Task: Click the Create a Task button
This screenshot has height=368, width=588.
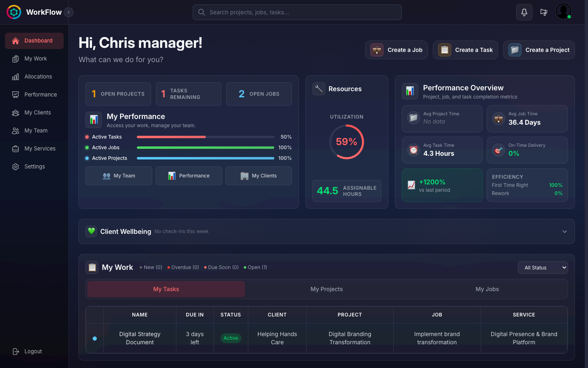Action: [x=465, y=49]
